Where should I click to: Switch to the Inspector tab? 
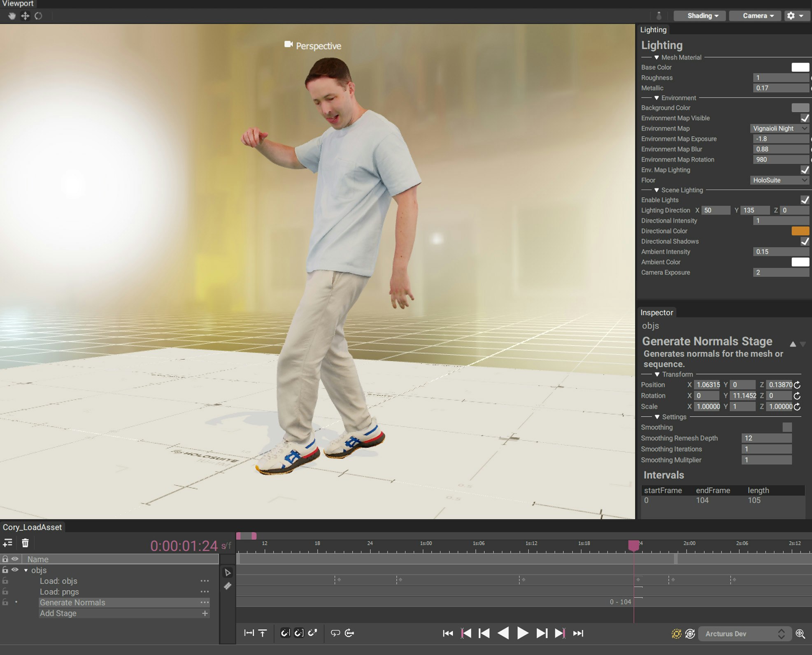pyautogui.click(x=656, y=312)
